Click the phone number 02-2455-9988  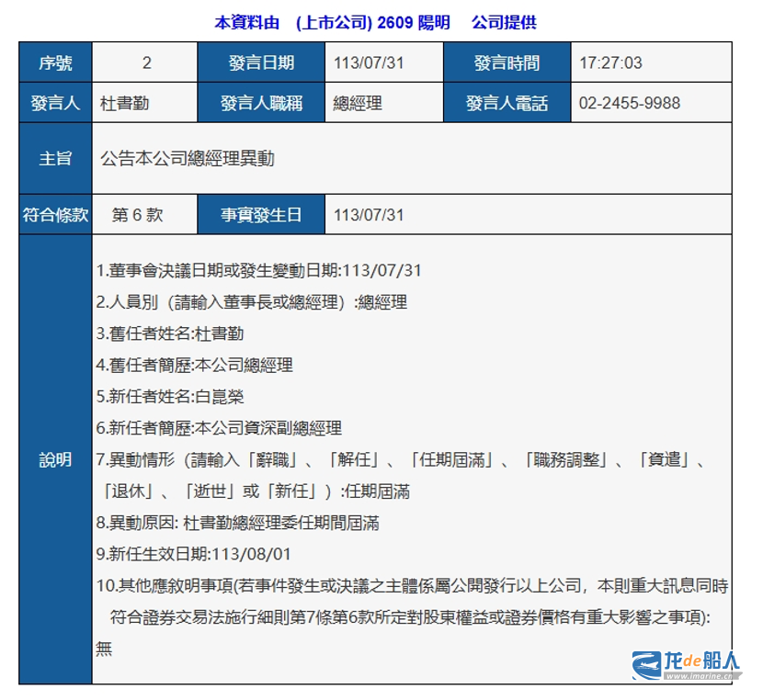point(630,103)
